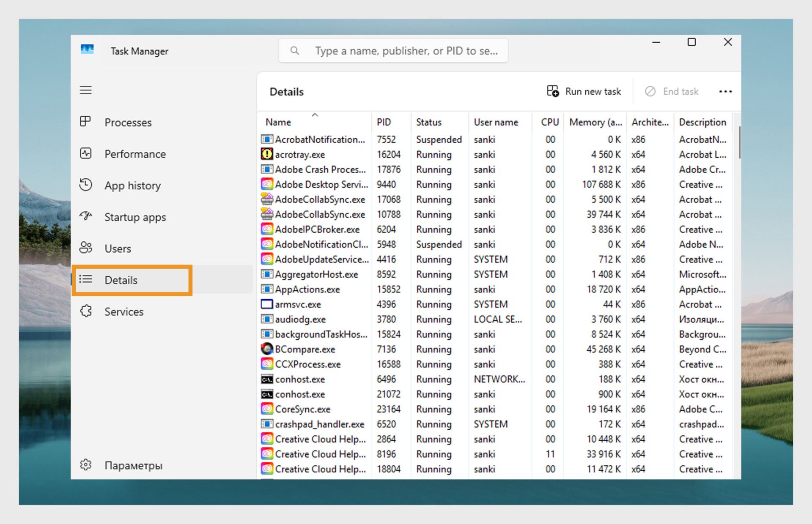
Task: Click the Status column header
Action: tap(428, 122)
